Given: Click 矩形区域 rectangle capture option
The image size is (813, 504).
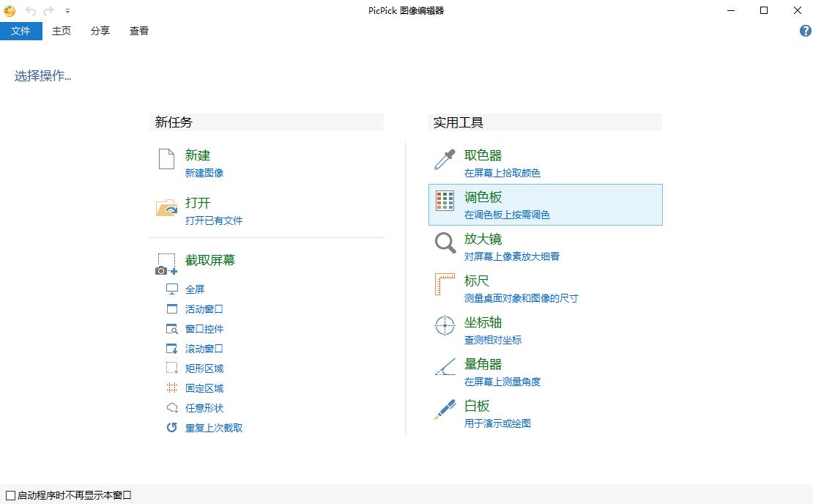Looking at the screenshot, I should tap(204, 368).
